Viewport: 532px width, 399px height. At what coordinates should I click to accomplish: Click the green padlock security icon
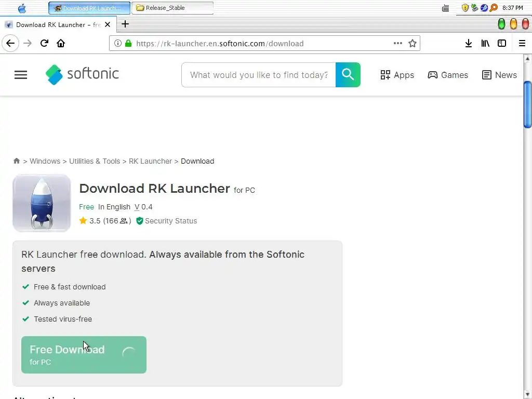coord(128,43)
